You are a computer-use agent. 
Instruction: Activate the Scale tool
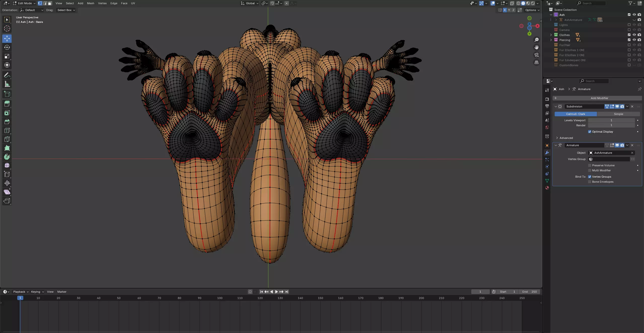[7, 56]
